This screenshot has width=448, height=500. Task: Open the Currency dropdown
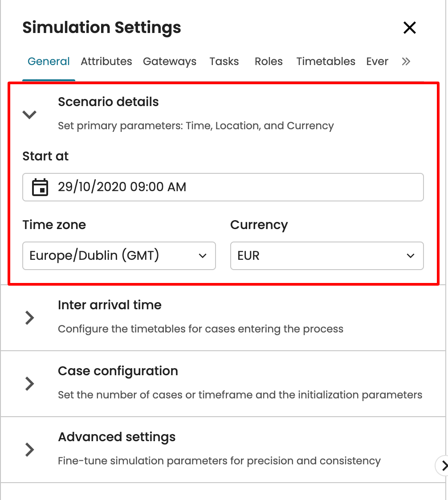[x=326, y=256]
